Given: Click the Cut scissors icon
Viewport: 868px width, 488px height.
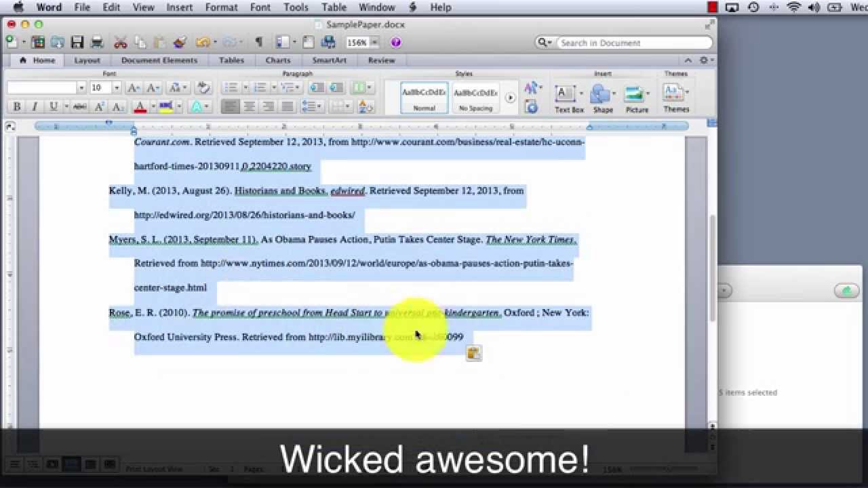Looking at the screenshot, I should click(121, 43).
